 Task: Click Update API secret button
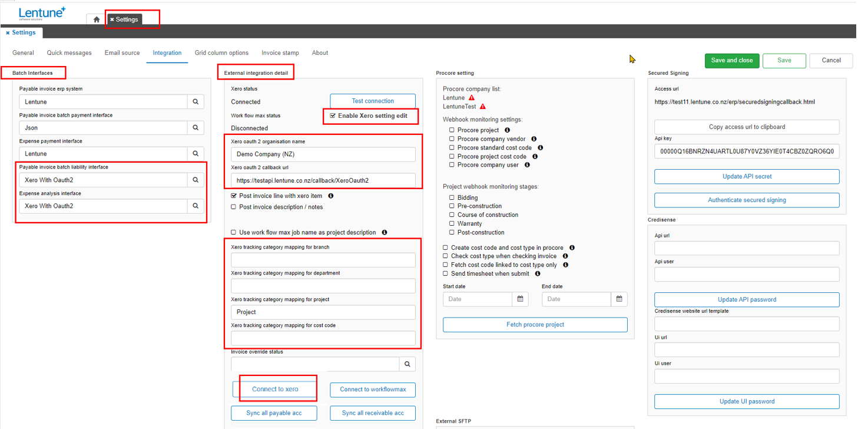pyautogui.click(x=747, y=177)
